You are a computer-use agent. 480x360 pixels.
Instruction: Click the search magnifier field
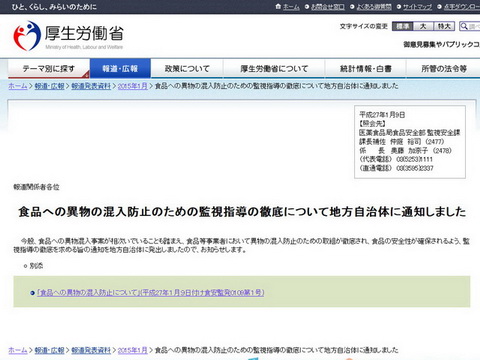[470, 26]
